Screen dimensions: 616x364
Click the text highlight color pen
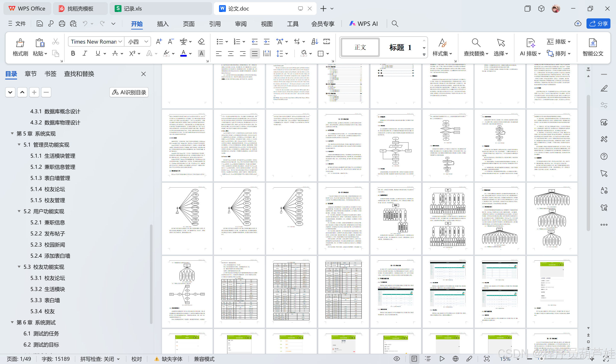pos(166,53)
